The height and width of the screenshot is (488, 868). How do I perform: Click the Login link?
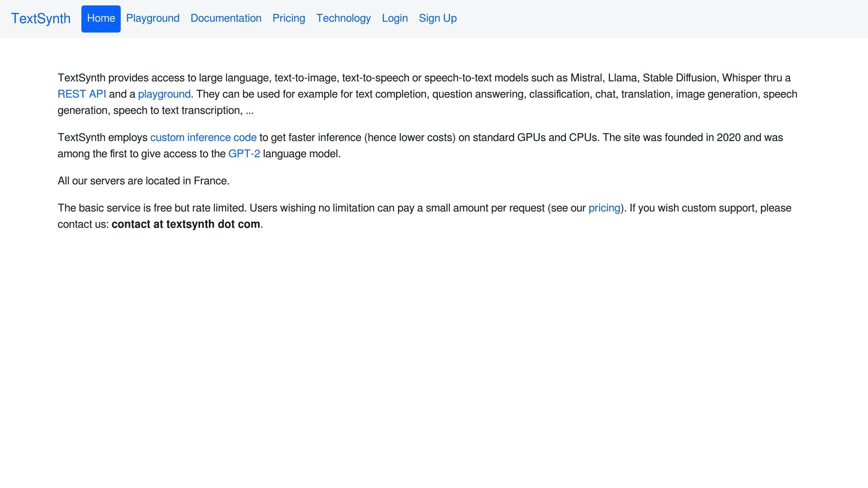click(395, 18)
